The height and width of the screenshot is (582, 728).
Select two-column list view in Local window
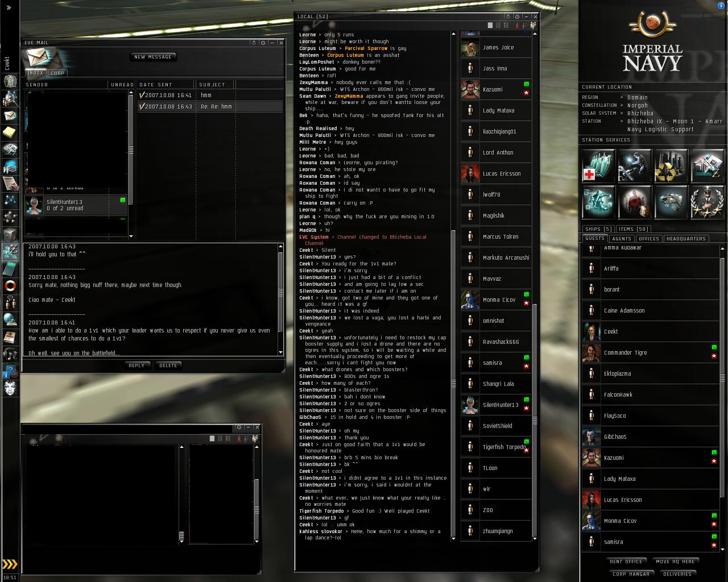point(506,25)
